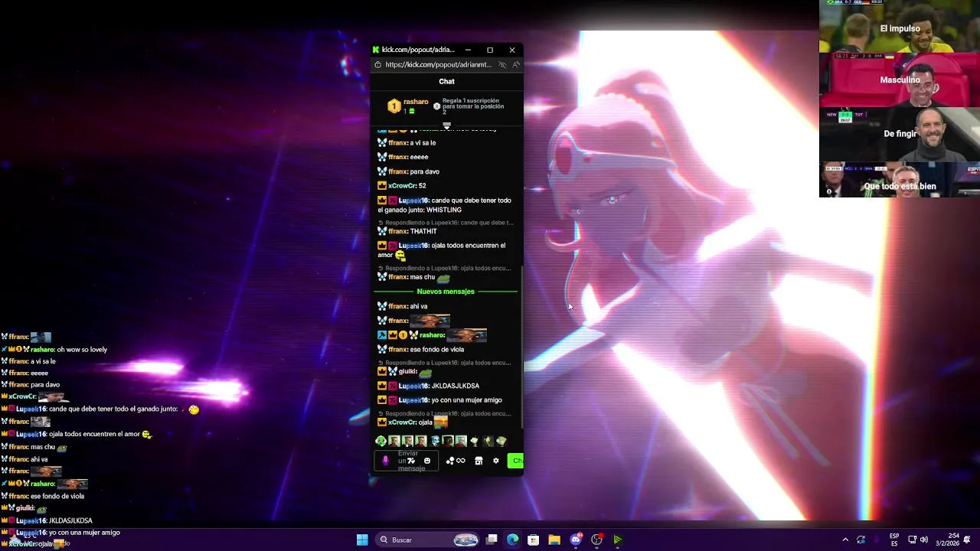Open the network icon in system tray
Image resolution: width=980 pixels, height=551 pixels.
[912, 540]
